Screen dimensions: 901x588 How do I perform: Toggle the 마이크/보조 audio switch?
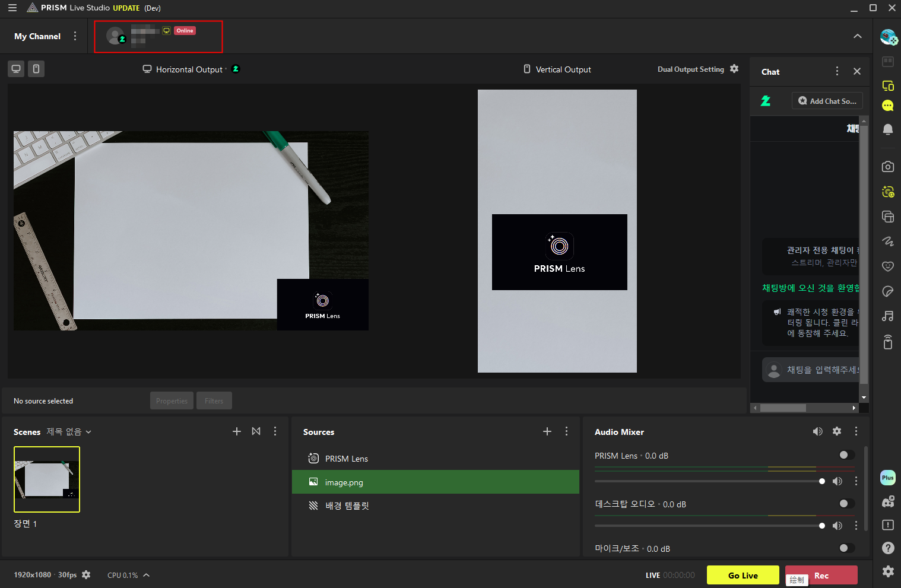point(846,548)
